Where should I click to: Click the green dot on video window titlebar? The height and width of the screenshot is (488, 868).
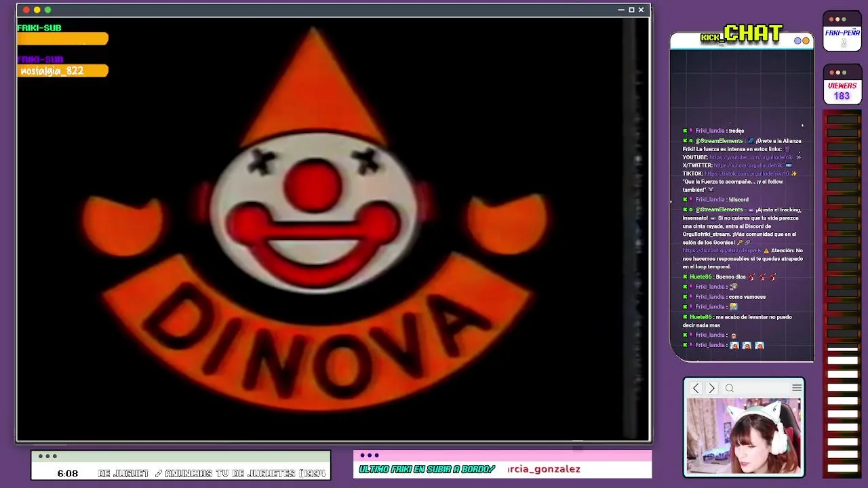[x=47, y=10]
